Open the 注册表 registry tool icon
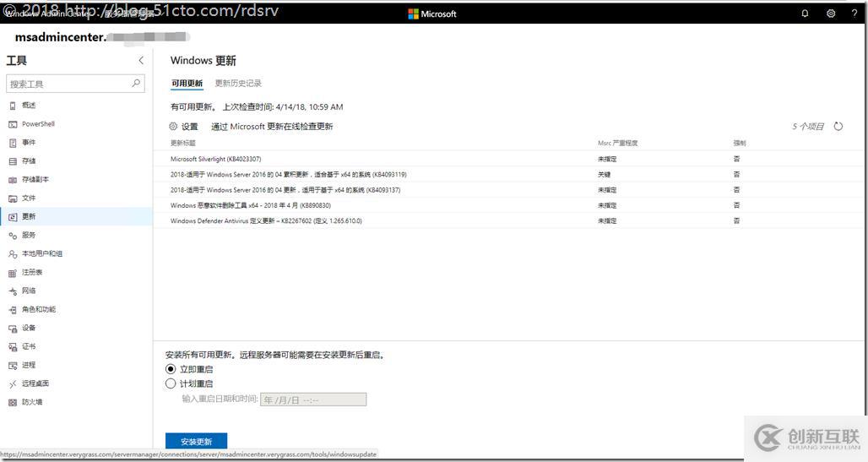This screenshot has width=868, height=462. click(x=13, y=273)
